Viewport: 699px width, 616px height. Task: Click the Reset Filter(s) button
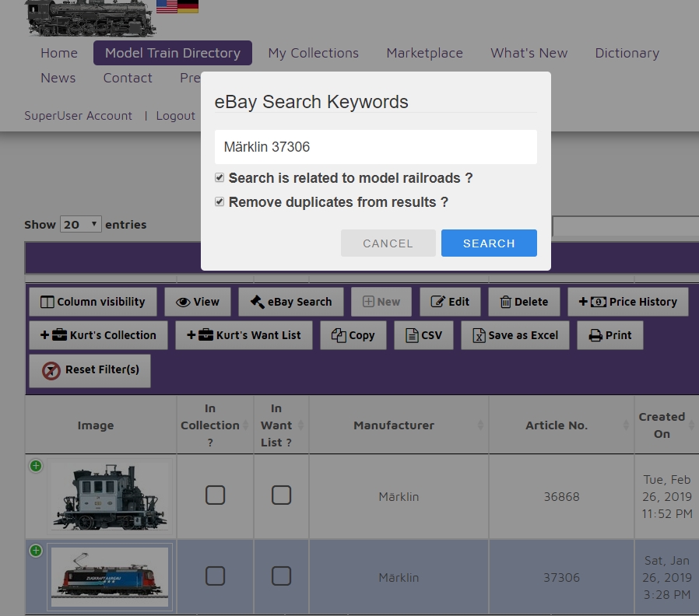tap(90, 370)
